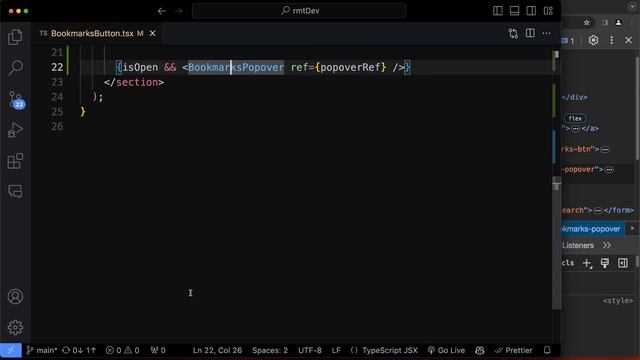The image size is (640, 360).
Task: Change indentation via Spaces: 2
Action: click(270, 350)
